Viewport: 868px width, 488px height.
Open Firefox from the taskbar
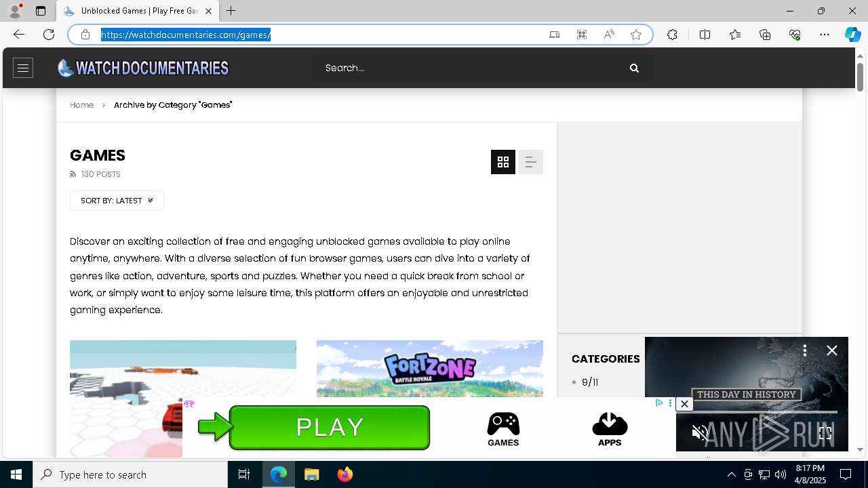[345, 474]
